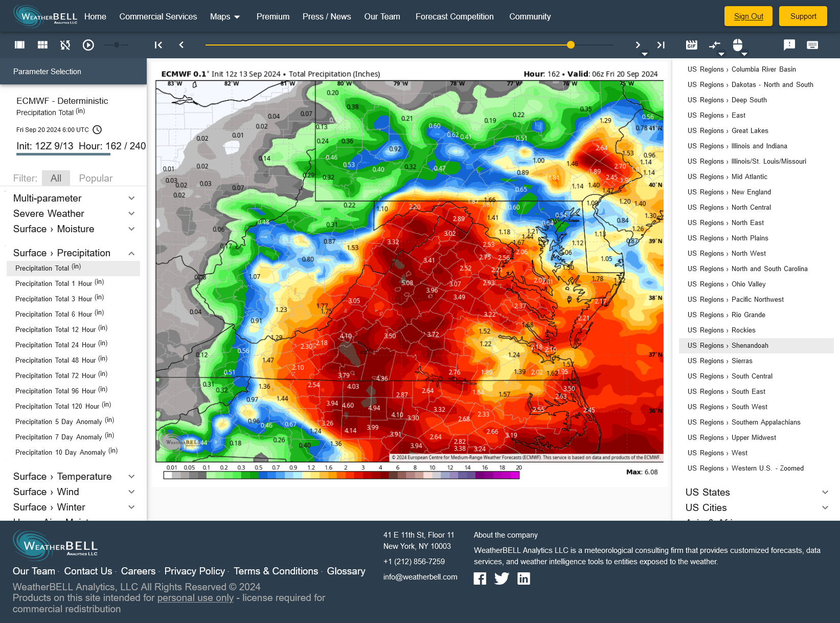The height and width of the screenshot is (623, 840).
Task: Jump to the last forecast frame
Action: tap(661, 45)
